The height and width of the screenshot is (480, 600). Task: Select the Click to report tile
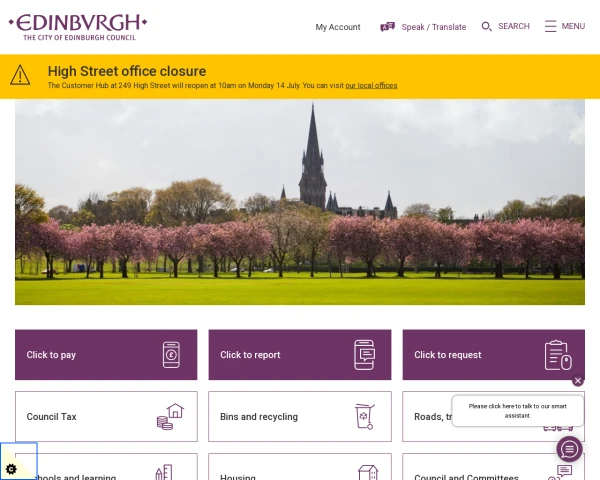[x=300, y=355]
